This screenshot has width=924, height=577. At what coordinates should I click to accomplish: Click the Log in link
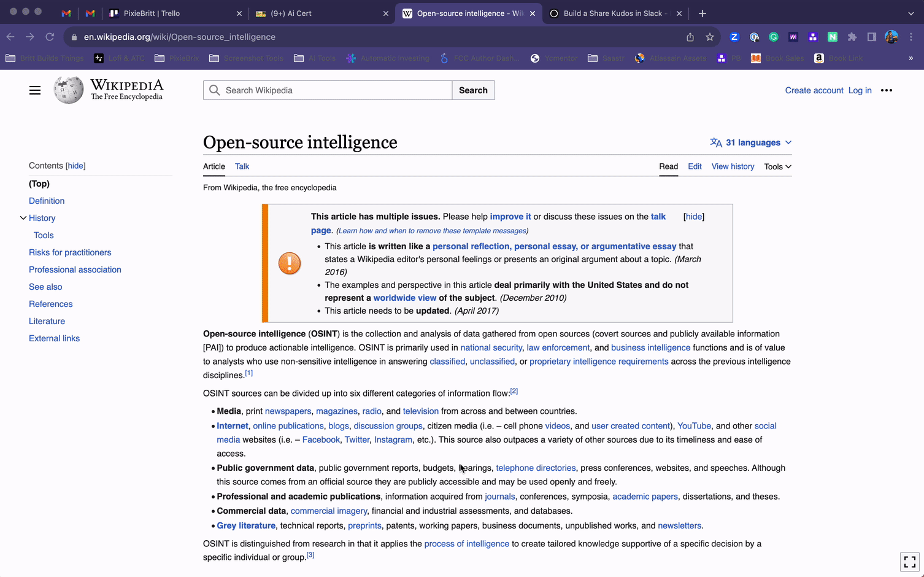click(860, 90)
